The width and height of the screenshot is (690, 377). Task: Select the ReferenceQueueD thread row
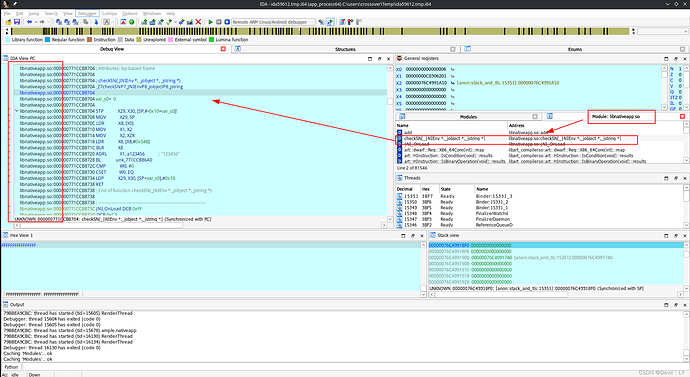tap(539, 225)
